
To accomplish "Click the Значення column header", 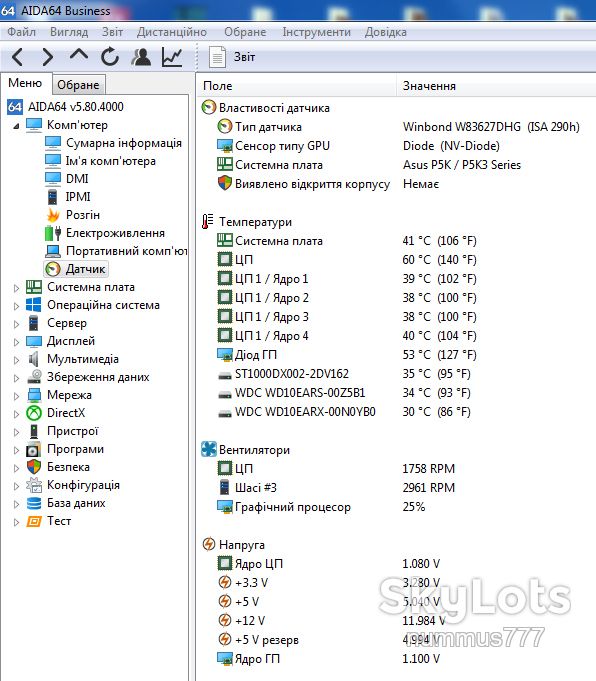I will click(x=496, y=86).
